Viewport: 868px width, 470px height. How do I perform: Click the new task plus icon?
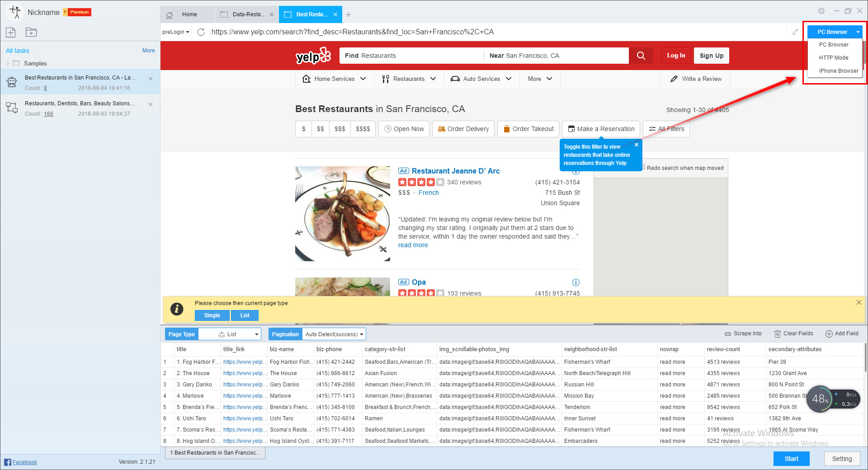pos(11,32)
